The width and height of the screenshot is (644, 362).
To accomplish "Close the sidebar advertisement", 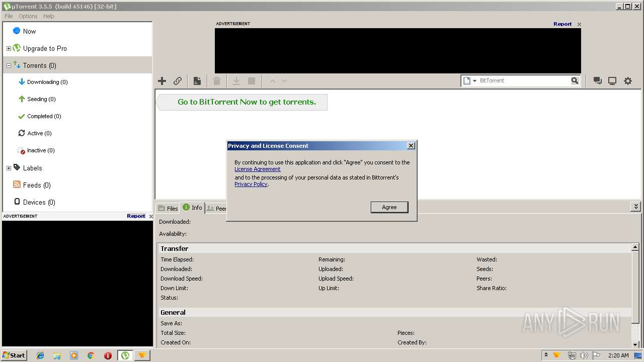I will [151, 216].
